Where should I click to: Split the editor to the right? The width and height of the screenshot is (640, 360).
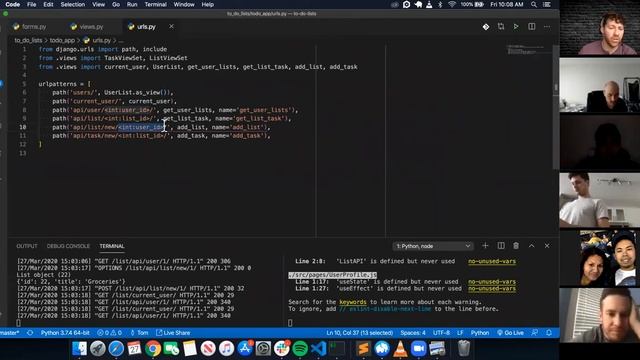(x=531, y=27)
